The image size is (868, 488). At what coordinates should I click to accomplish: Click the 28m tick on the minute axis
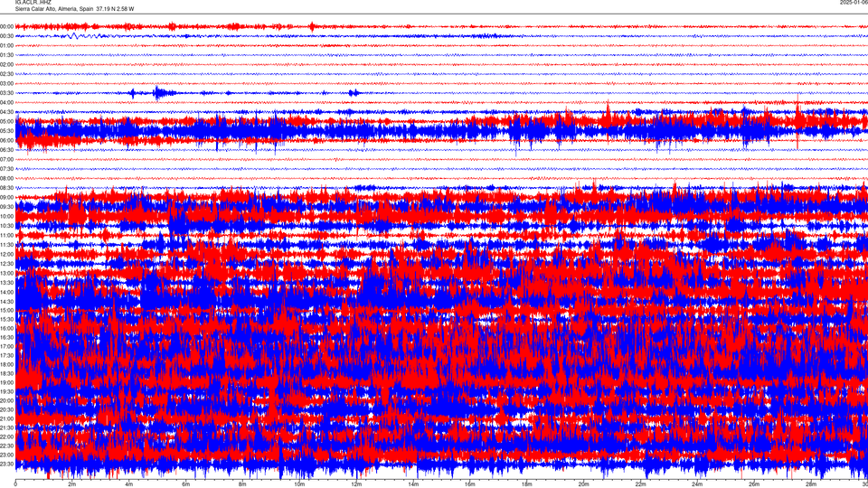click(811, 484)
